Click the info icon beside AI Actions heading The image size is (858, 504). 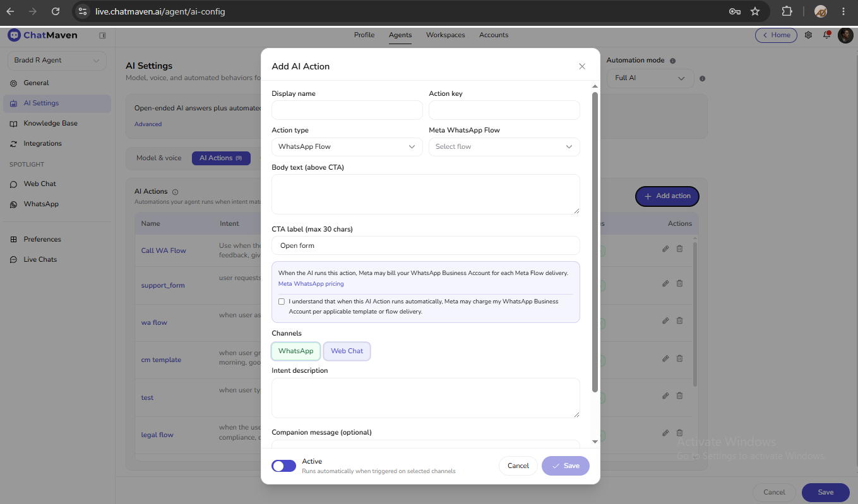coord(176,192)
